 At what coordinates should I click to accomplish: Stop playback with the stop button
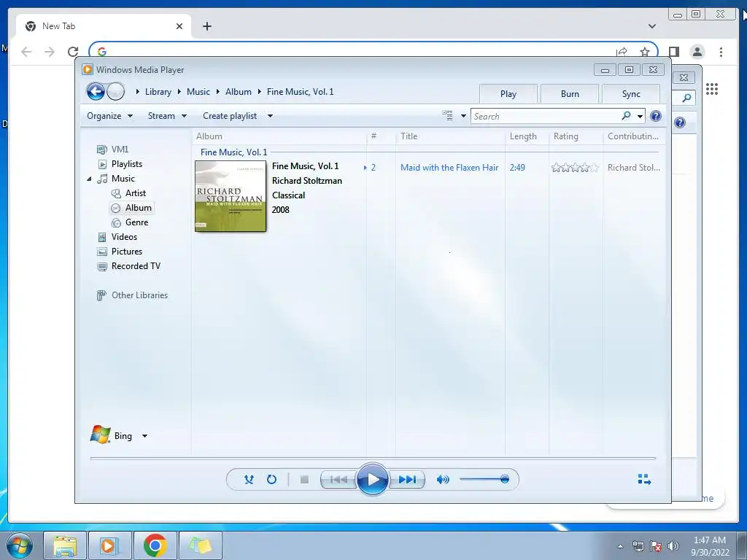(304, 480)
